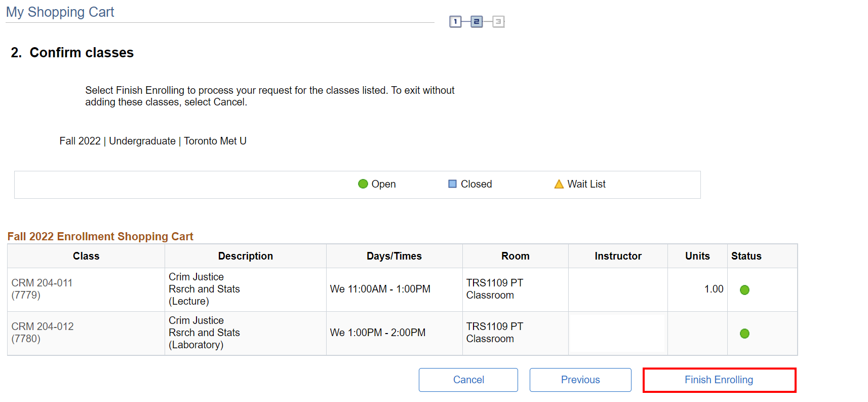Click the step 1 progress indicator icon
868x402 pixels.
tap(455, 22)
